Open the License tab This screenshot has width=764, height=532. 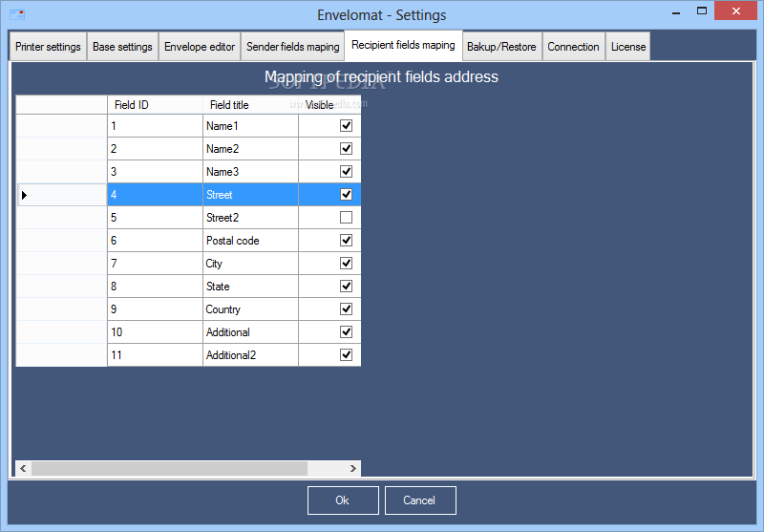(x=628, y=47)
